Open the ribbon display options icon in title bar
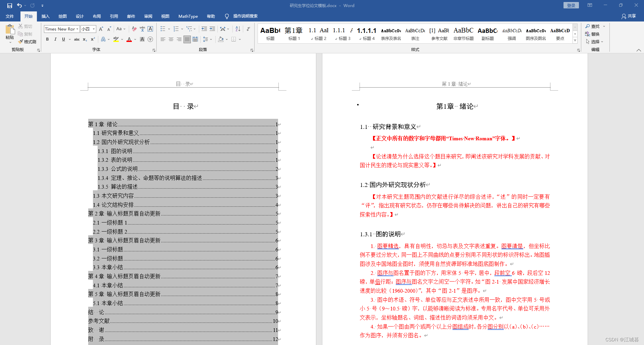The image size is (644, 345). [590, 5]
